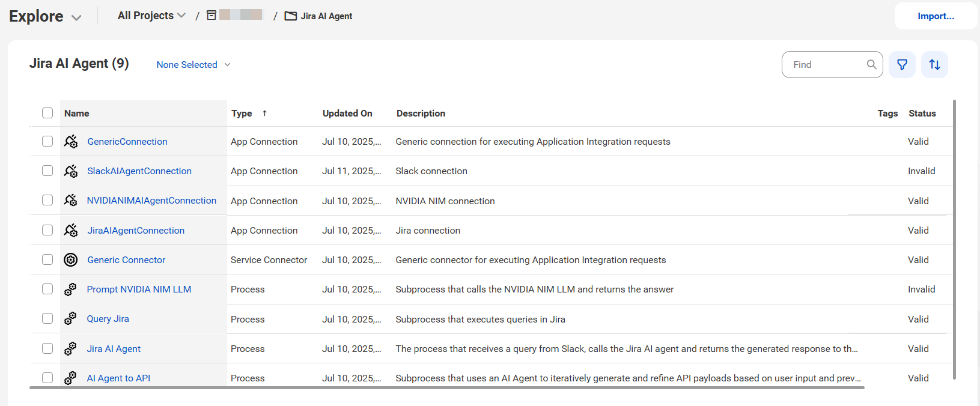Click the Invalid status of SlackAIAgentConnection
Screen dimensions: 980x406
921,171
